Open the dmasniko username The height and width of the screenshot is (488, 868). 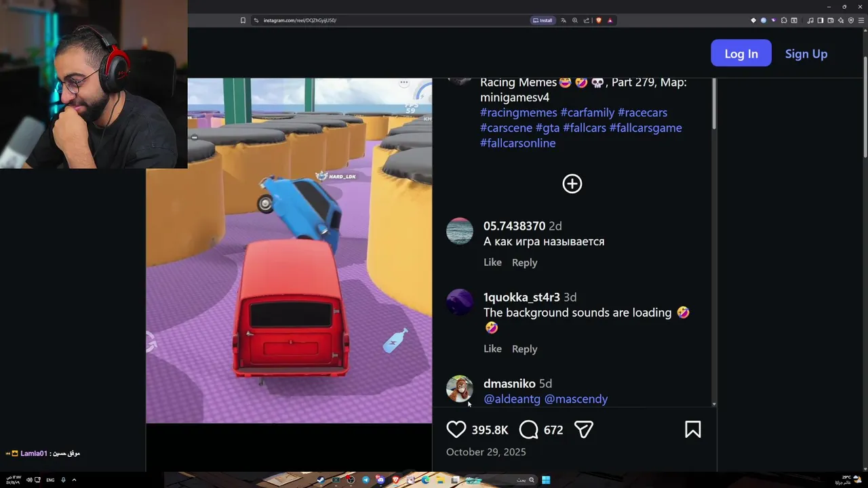tap(509, 384)
